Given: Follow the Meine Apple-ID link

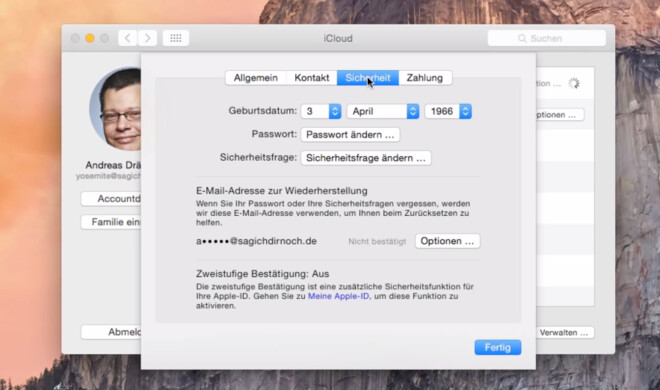Looking at the screenshot, I should 338,296.
